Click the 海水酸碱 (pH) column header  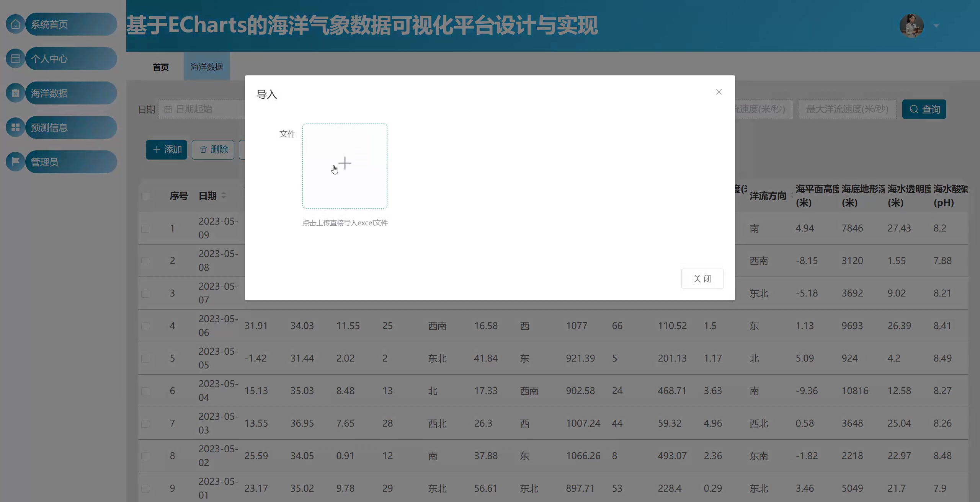click(x=951, y=196)
